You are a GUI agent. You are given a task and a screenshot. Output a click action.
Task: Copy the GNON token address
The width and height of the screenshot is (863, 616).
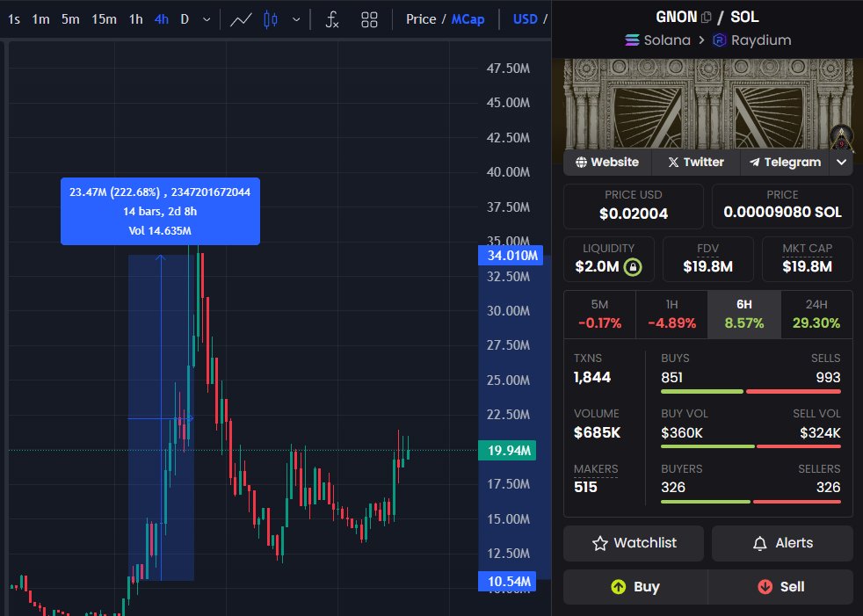[707, 17]
